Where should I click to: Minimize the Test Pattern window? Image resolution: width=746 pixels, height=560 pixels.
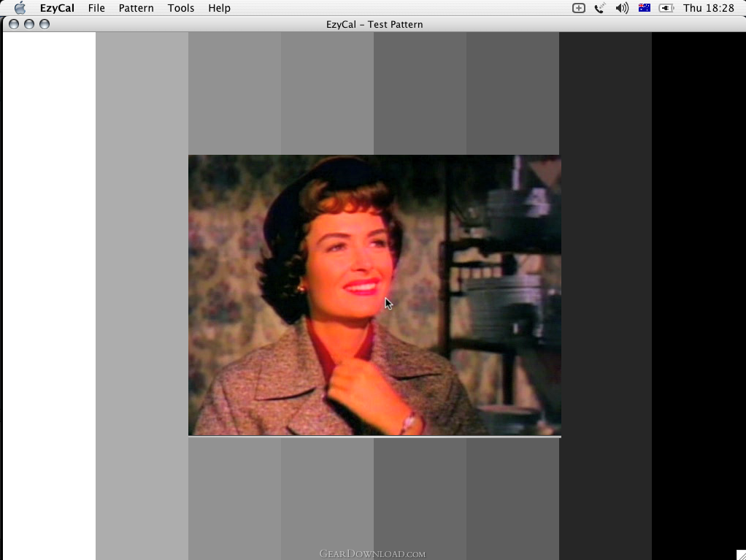tap(29, 24)
